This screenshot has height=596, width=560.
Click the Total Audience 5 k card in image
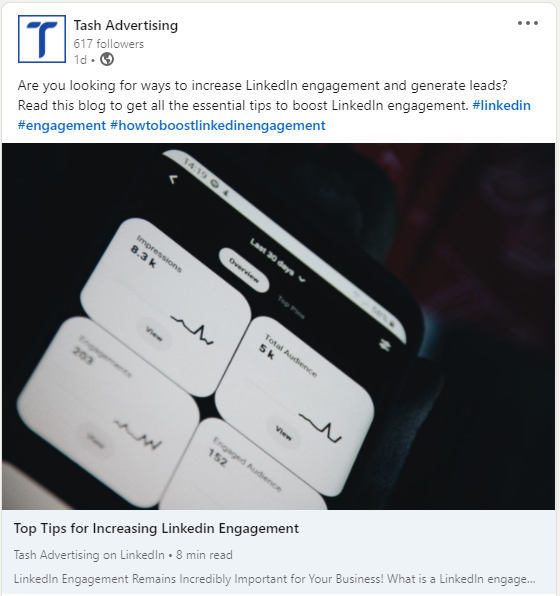tap(295, 406)
